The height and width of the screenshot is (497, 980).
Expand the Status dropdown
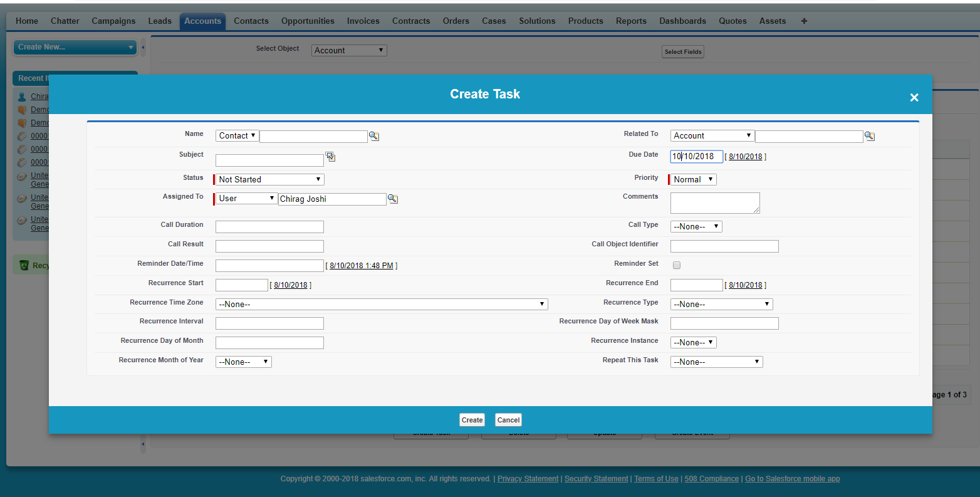tap(269, 179)
